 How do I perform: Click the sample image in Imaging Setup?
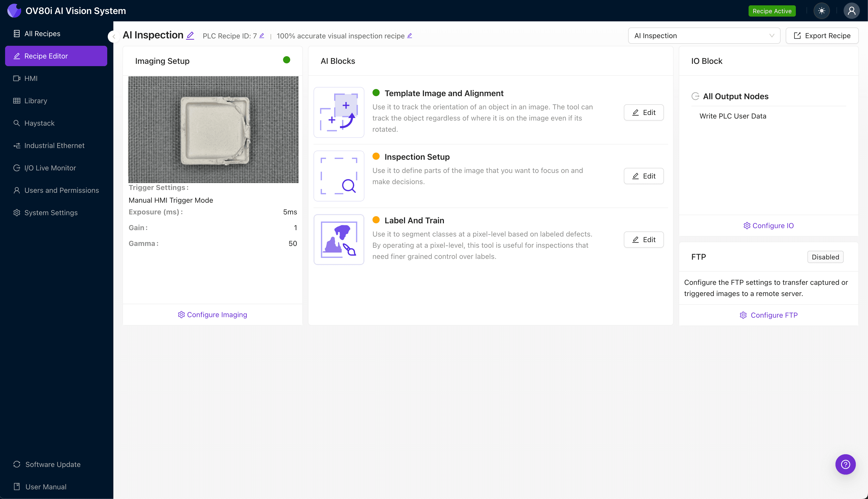pos(213,129)
